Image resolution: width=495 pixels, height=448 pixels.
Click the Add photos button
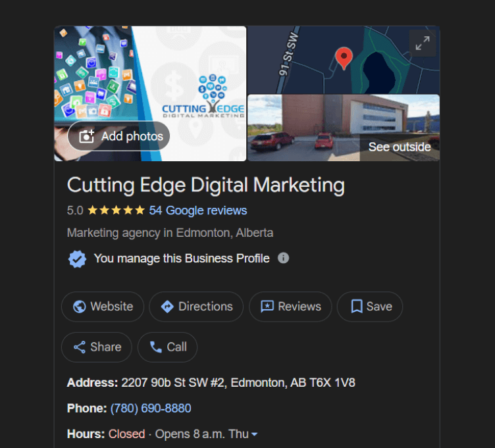point(118,136)
